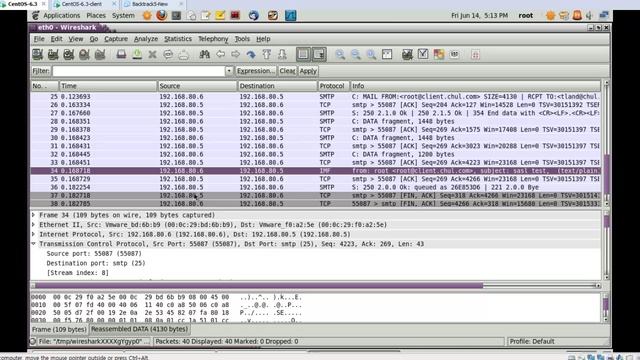This screenshot has height=360, width=640.
Task: Open the GNOME Places menu
Action: pos(96,16)
